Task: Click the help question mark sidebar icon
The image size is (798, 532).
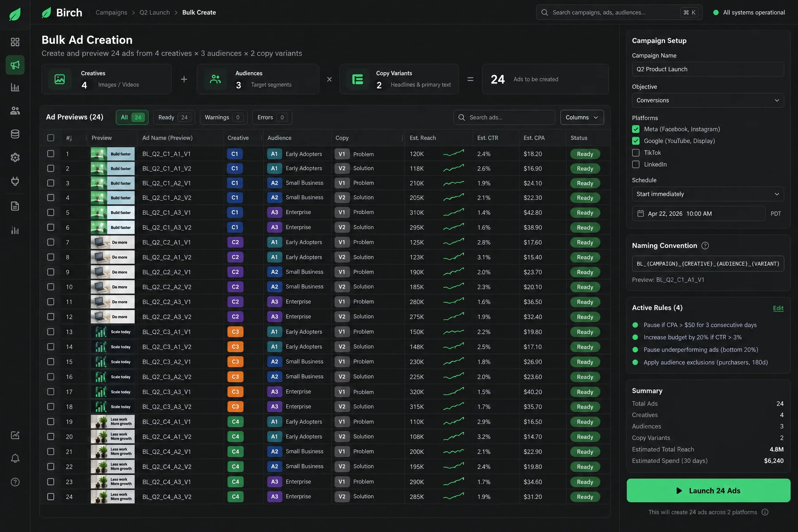Action: pos(15,482)
